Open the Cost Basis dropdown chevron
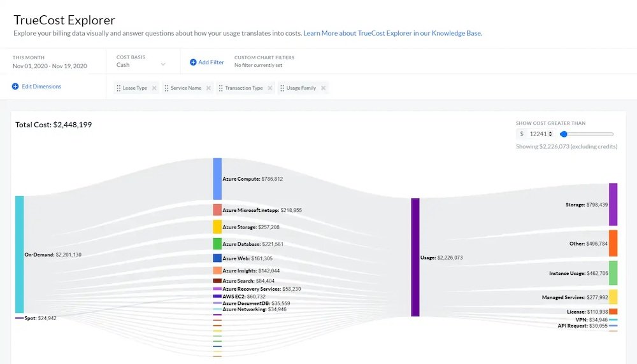The height and width of the screenshot is (364, 637). click(x=163, y=64)
